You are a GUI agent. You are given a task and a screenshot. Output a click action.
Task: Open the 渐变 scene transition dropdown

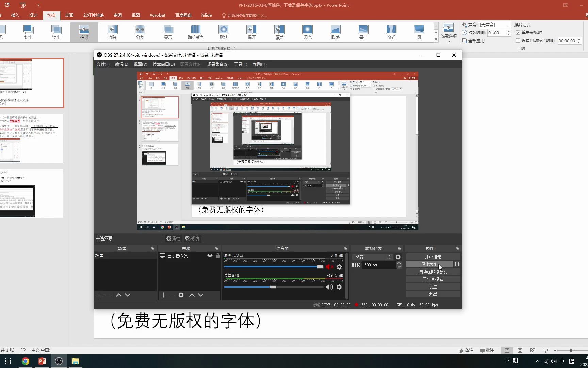(x=373, y=257)
